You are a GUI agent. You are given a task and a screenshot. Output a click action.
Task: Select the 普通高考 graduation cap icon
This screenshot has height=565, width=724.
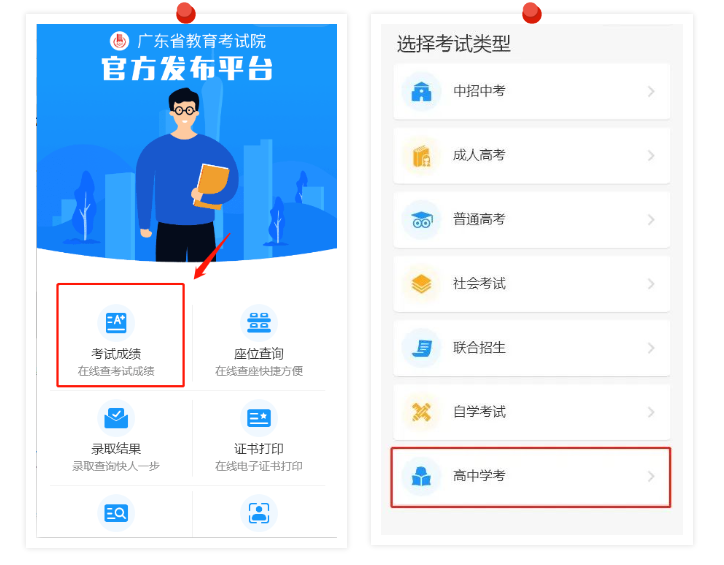tap(421, 220)
